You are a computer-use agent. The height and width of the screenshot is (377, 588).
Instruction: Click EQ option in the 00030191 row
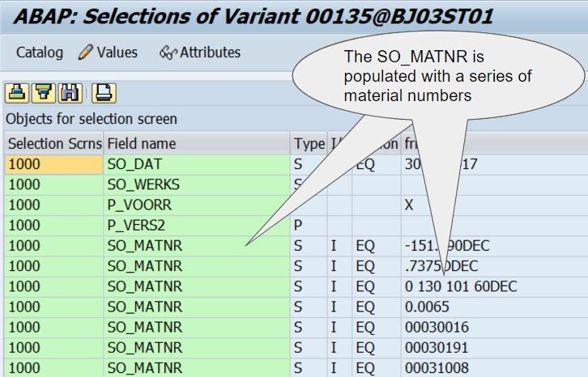[365, 347]
